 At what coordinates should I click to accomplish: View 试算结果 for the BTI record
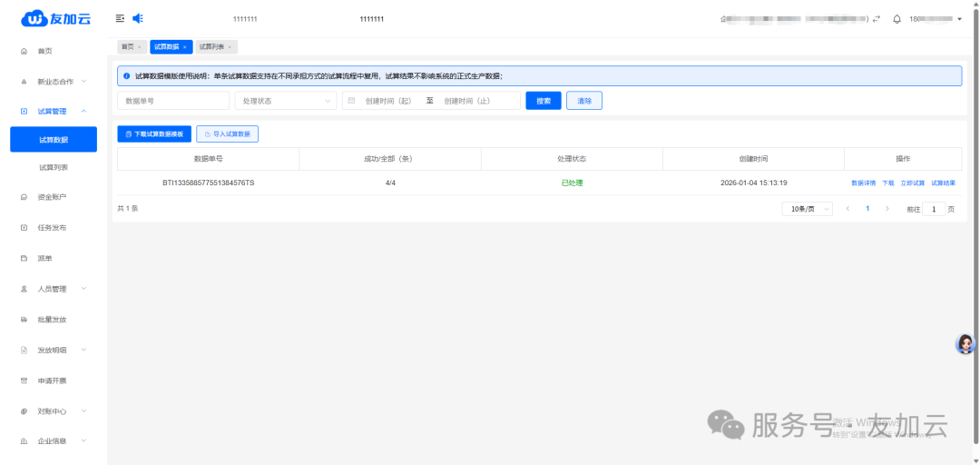coord(943,183)
